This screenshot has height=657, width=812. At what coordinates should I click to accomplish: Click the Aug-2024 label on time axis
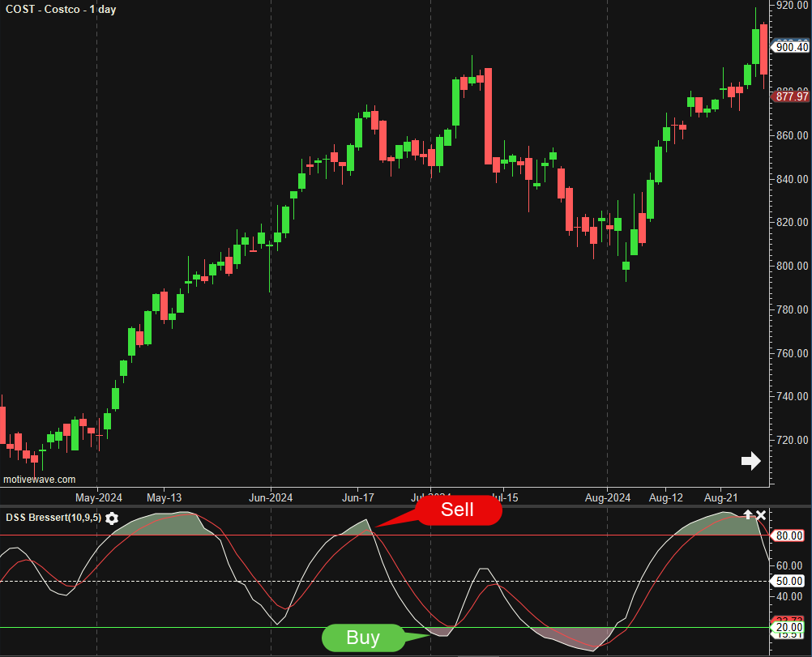(608, 497)
